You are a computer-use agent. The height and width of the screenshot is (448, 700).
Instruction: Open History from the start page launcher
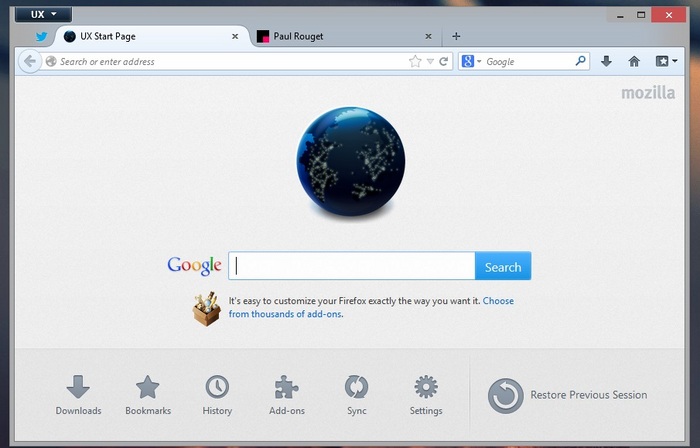pos(217,395)
